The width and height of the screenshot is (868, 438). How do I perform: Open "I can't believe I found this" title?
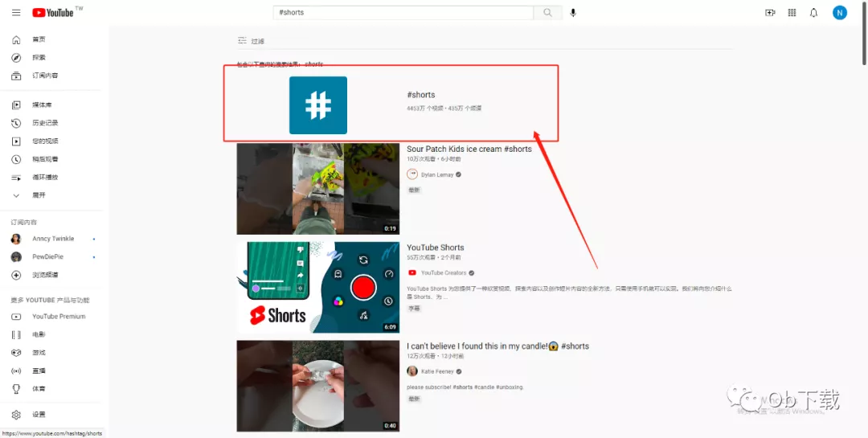click(x=497, y=346)
